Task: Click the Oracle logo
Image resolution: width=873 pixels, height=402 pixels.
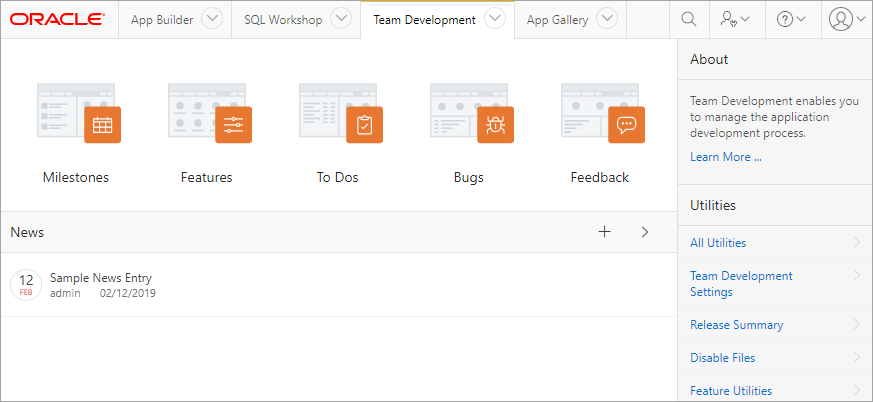Action: click(x=56, y=19)
